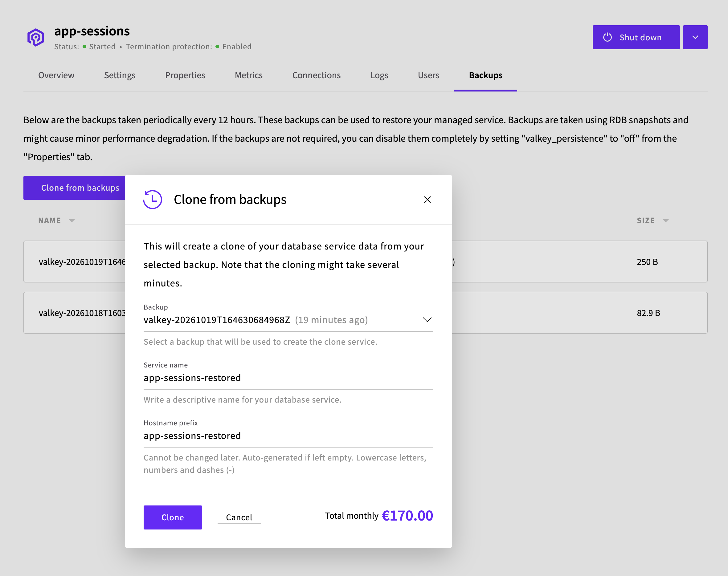Open the Users tab
The width and height of the screenshot is (728, 576).
(428, 75)
